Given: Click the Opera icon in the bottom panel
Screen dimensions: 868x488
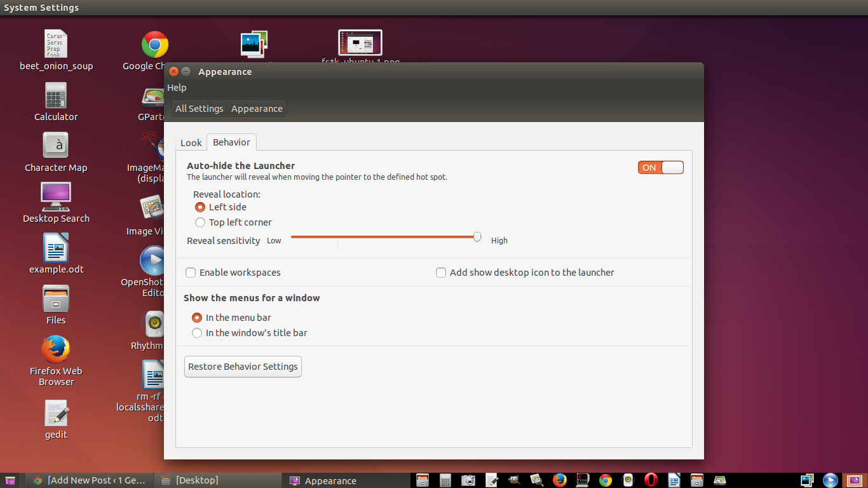Looking at the screenshot, I should pyautogui.click(x=651, y=480).
